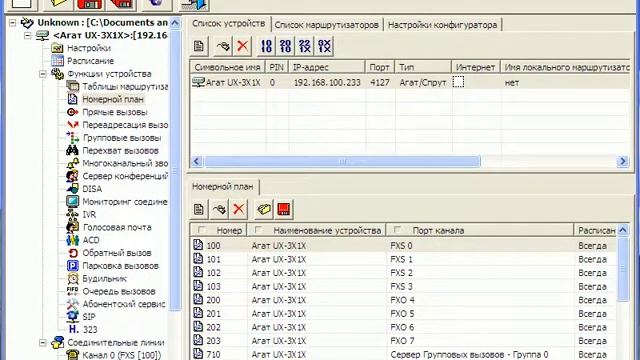The width and height of the screenshot is (640, 360).
Task: Click the new document icon in Номерной план toolbar
Action: [x=199, y=209]
